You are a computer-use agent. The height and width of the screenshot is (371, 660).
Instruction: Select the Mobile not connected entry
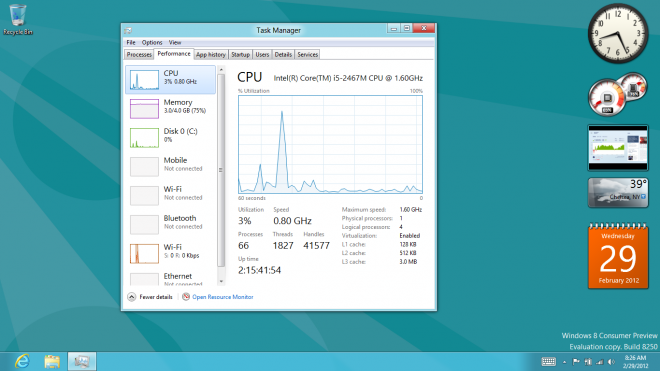[x=170, y=166]
